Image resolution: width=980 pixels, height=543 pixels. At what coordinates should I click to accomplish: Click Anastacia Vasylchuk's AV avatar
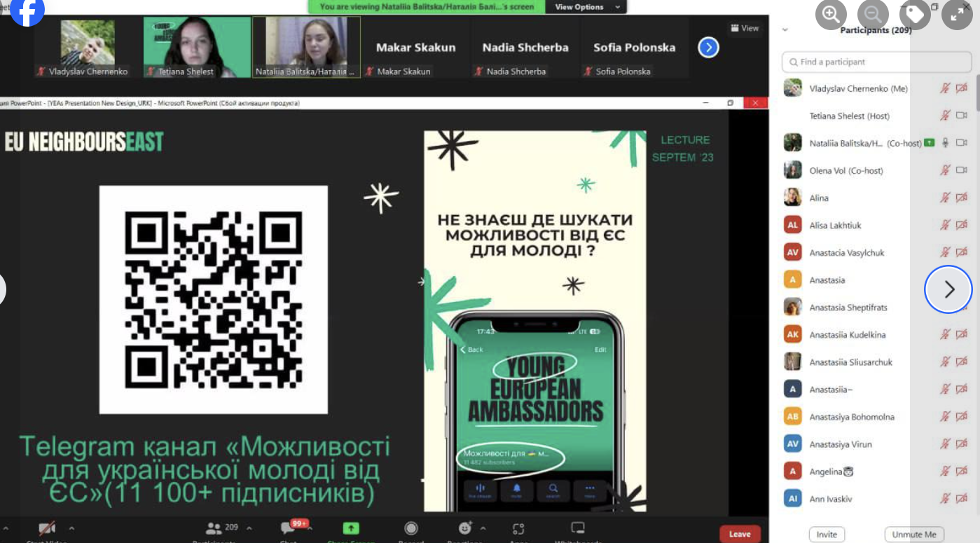pos(793,252)
